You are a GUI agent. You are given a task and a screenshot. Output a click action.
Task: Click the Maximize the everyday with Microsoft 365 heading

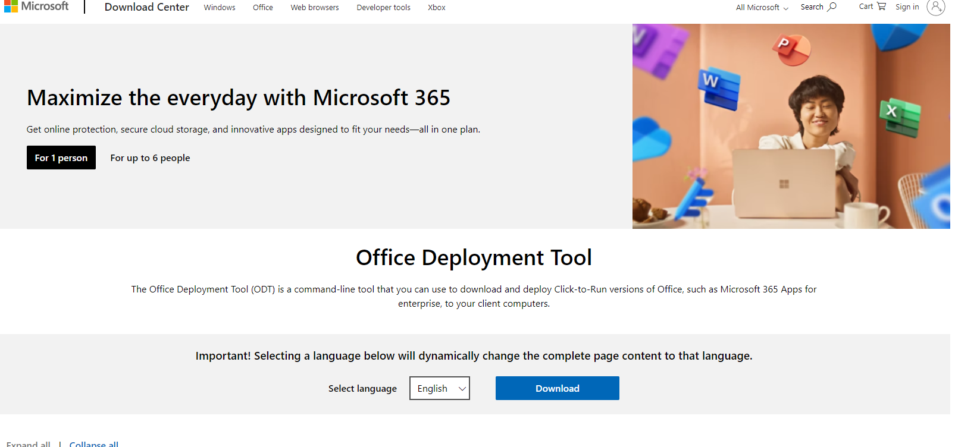coord(239,98)
